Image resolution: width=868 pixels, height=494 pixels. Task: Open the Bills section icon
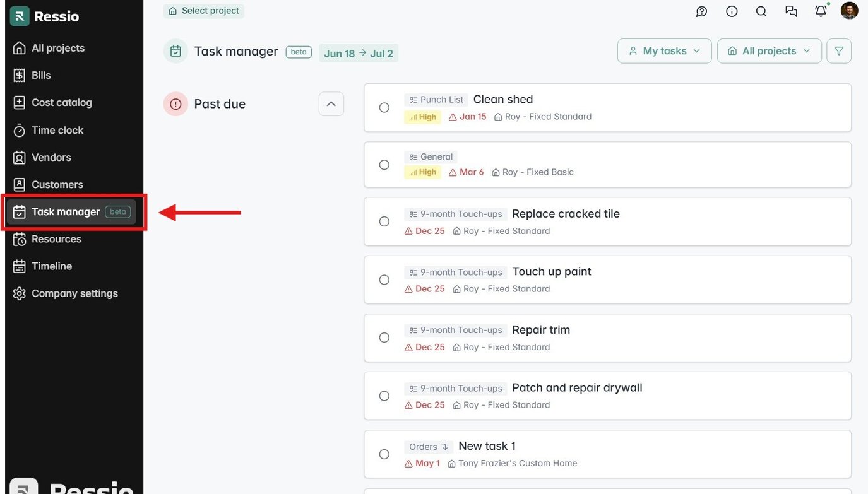point(19,75)
